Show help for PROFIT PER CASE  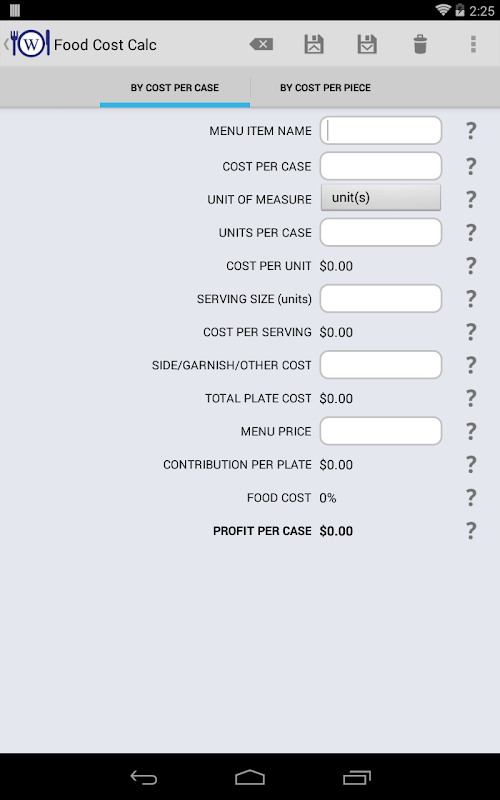coord(471,531)
